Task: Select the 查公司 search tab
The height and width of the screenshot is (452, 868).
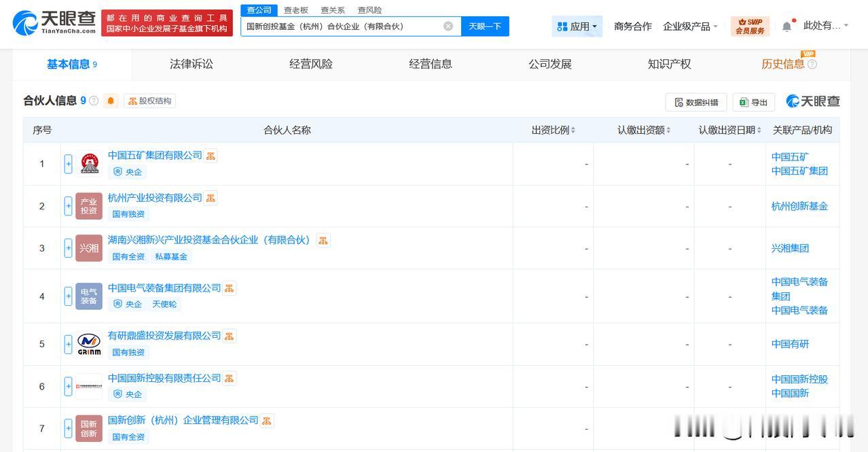Action: (259, 10)
